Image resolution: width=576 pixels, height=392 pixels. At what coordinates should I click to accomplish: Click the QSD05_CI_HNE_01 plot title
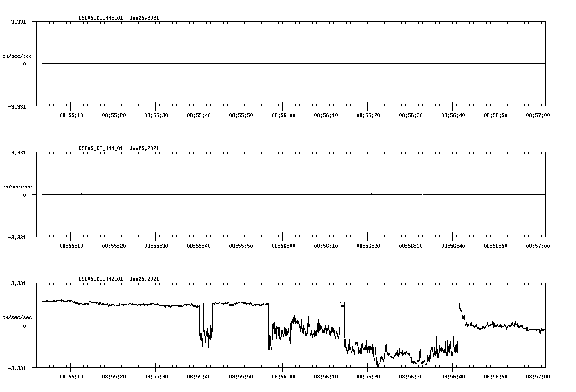101,18
